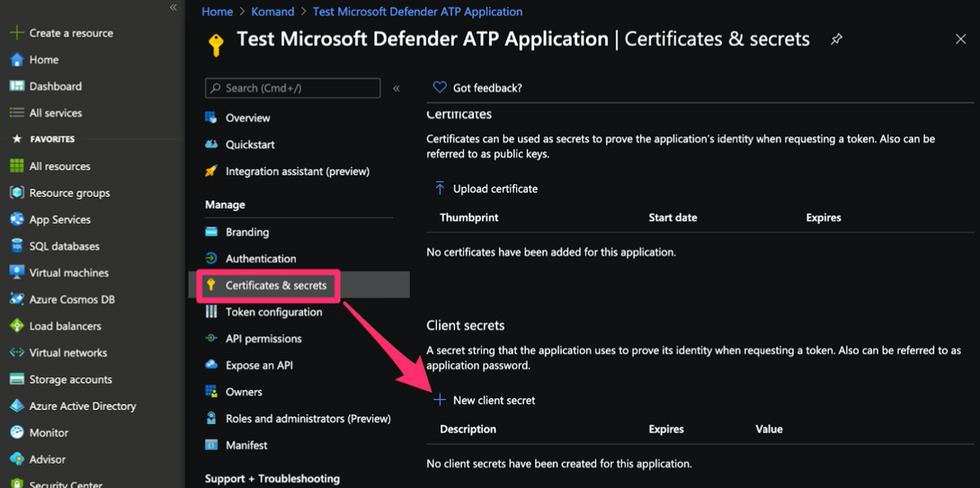Click the Description column header

pos(468,430)
